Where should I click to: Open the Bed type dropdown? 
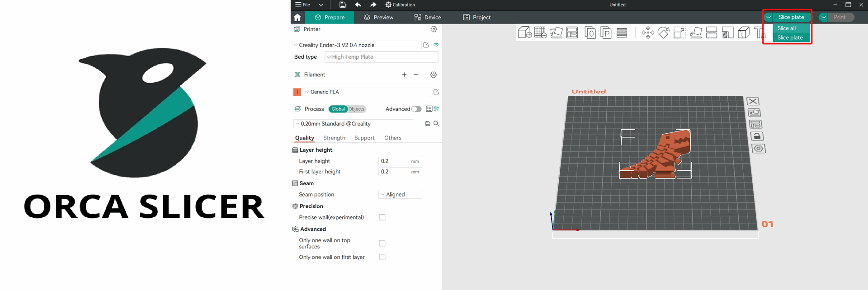tap(382, 57)
